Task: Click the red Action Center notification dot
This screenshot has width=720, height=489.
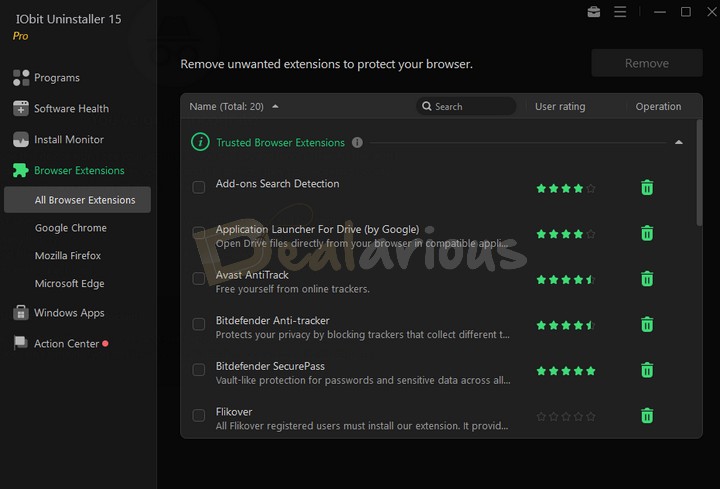Action: [105, 343]
